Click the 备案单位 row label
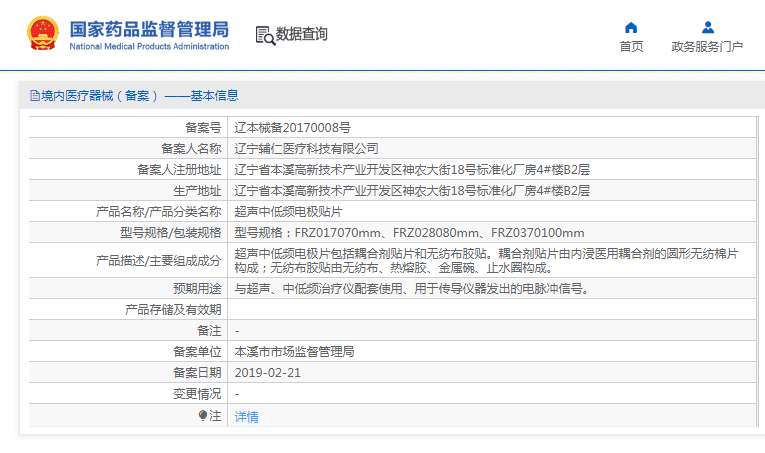Image resolution: width=765 pixels, height=453 pixels. tap(197, 352)
